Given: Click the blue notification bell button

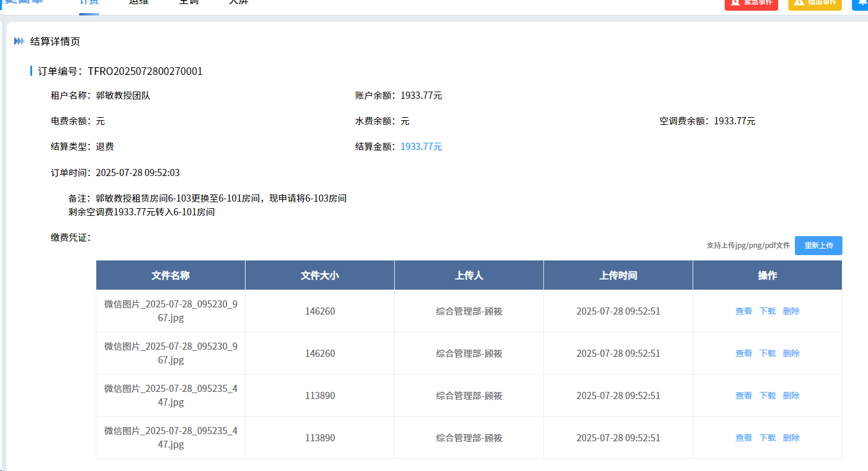Looking at the screenshot, I should tap(861, 3).
